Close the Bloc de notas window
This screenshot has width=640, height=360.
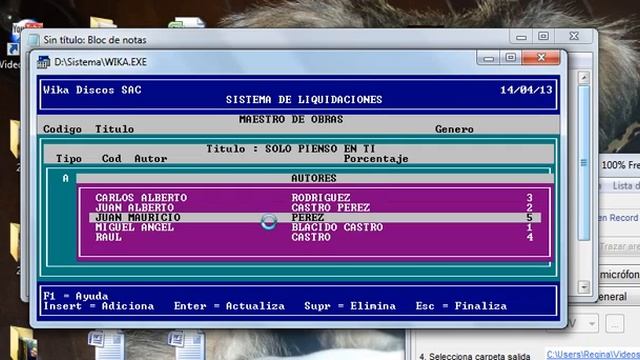coord(574,36)
